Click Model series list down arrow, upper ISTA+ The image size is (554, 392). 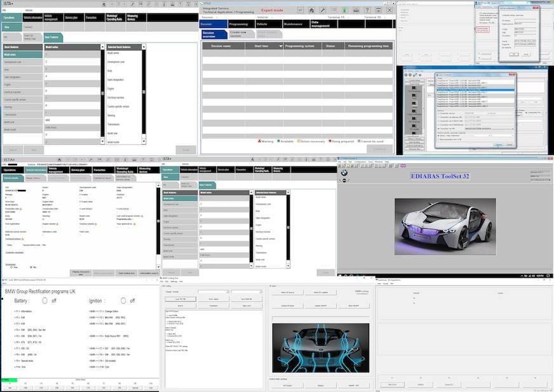pos(102,141)
